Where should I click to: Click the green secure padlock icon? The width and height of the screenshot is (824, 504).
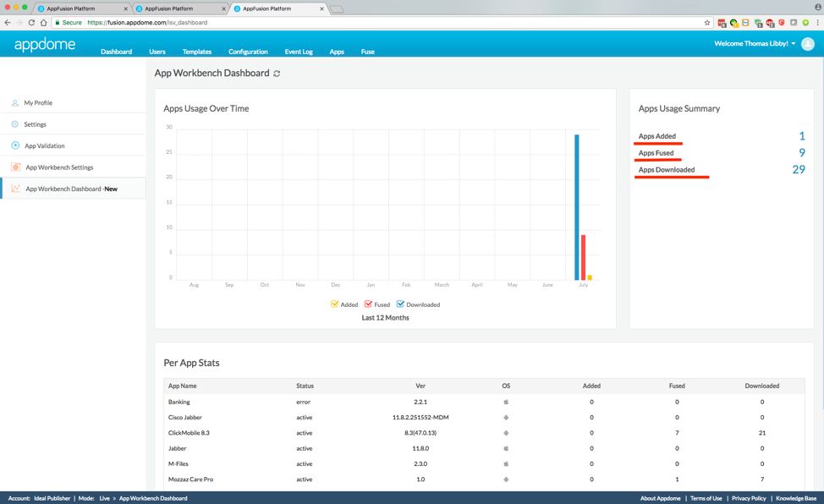click(x=57, y=23)
